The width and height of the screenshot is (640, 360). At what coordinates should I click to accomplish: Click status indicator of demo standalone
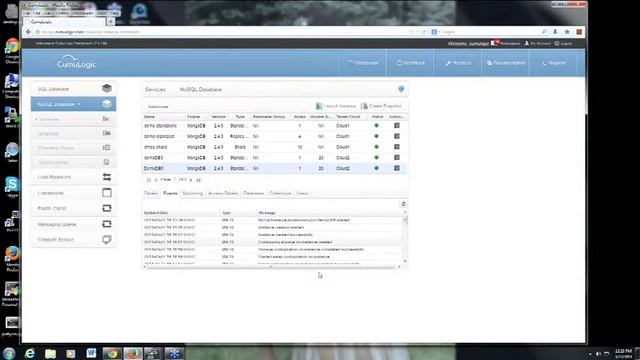(376, 126)
